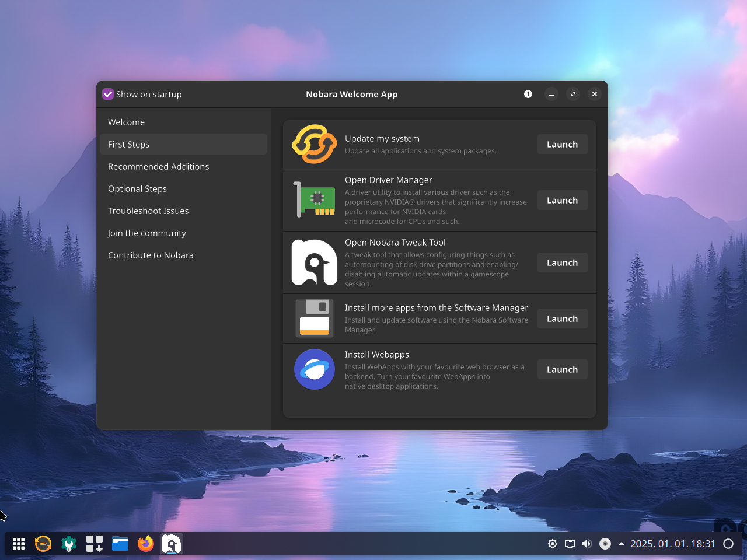This screenshot has width=747, height=560.
Task: Toggle the Show on startup checkbox
Action: pos(108,94)
